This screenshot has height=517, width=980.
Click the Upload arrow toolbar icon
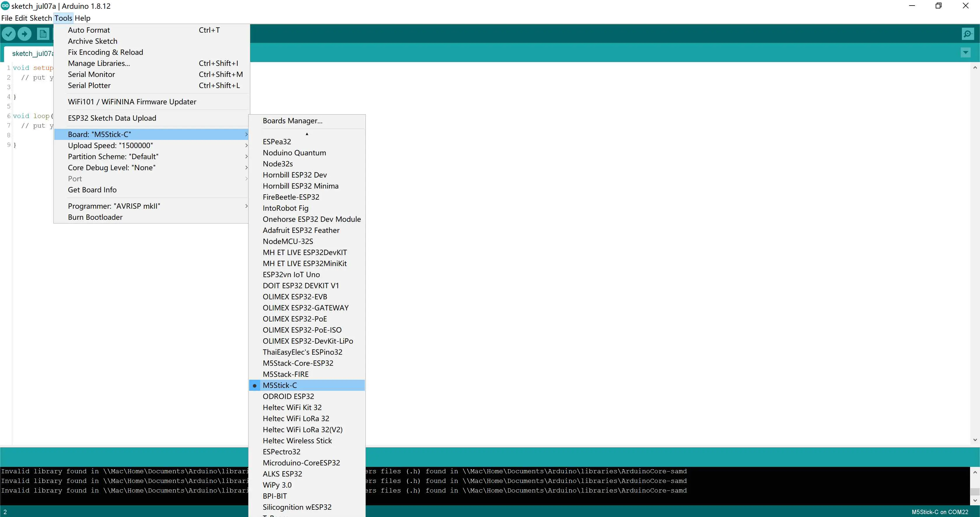tap(25, 34)
